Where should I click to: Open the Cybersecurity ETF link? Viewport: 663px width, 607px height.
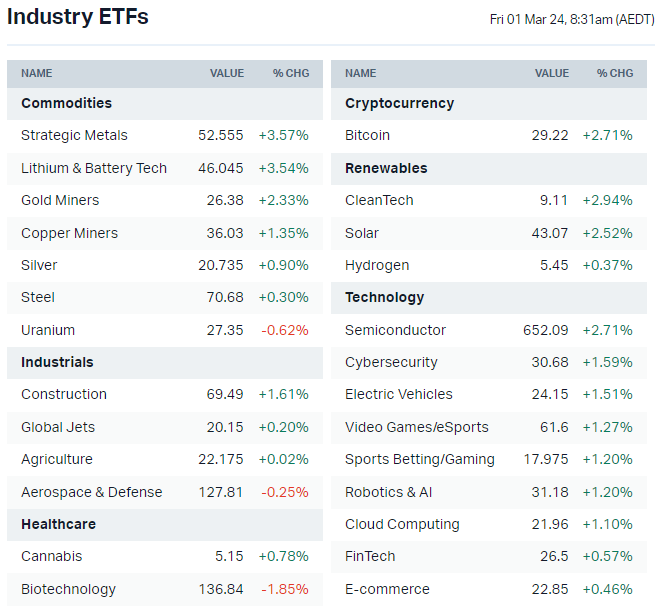click(x=391, y=362)
